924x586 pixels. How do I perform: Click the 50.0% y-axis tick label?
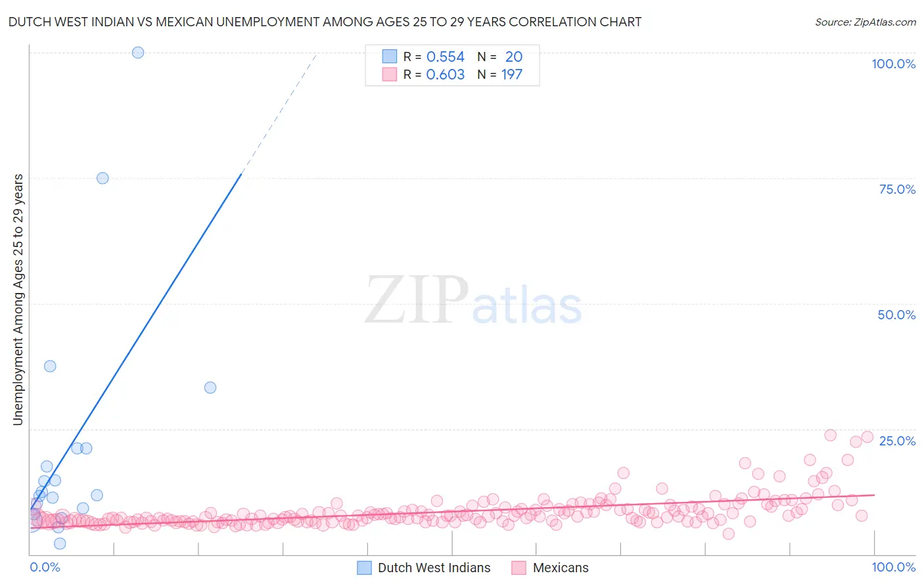(896, 315)
